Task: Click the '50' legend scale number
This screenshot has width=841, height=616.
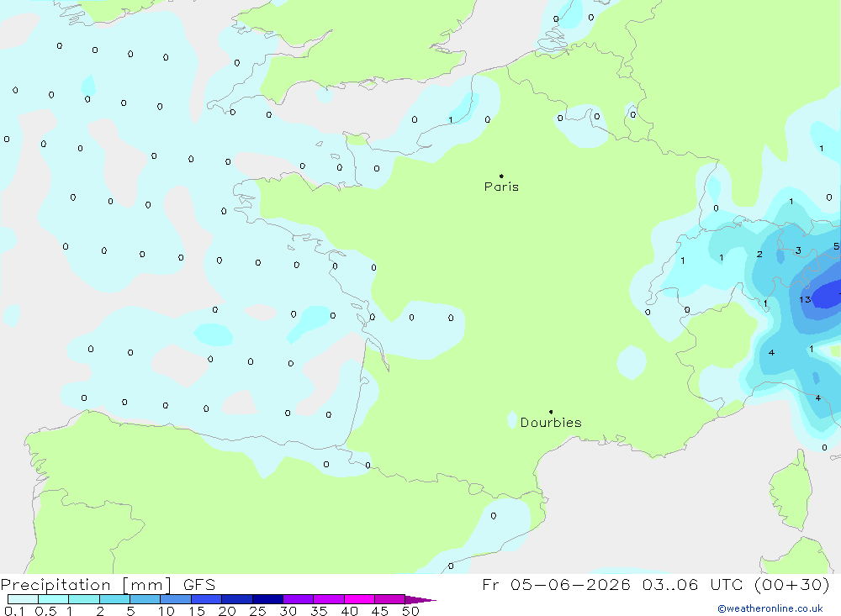Action: point(410,611)
